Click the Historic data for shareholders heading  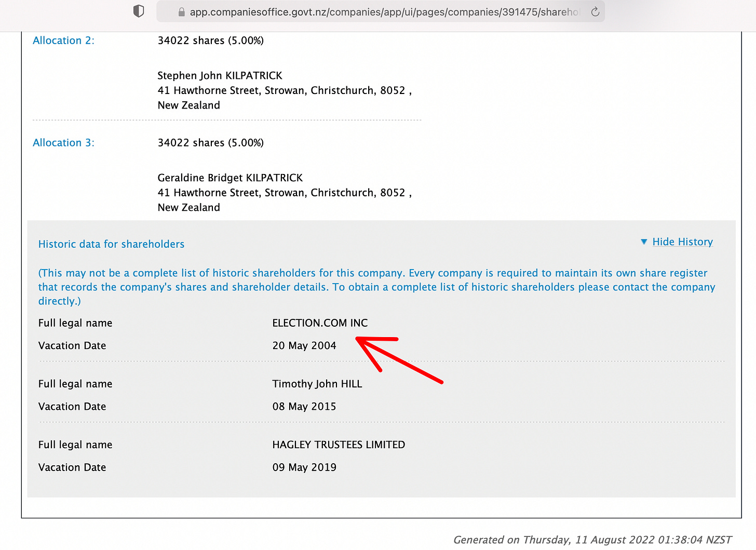click(x=111, y=244)
